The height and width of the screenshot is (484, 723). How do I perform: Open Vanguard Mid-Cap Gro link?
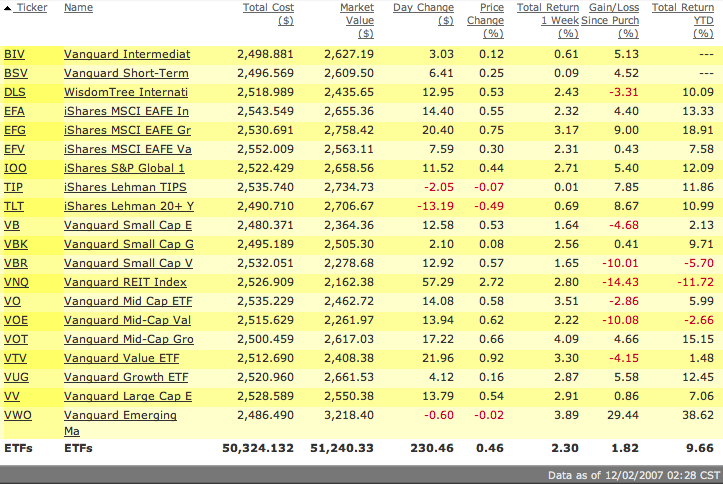pos(129,339)
